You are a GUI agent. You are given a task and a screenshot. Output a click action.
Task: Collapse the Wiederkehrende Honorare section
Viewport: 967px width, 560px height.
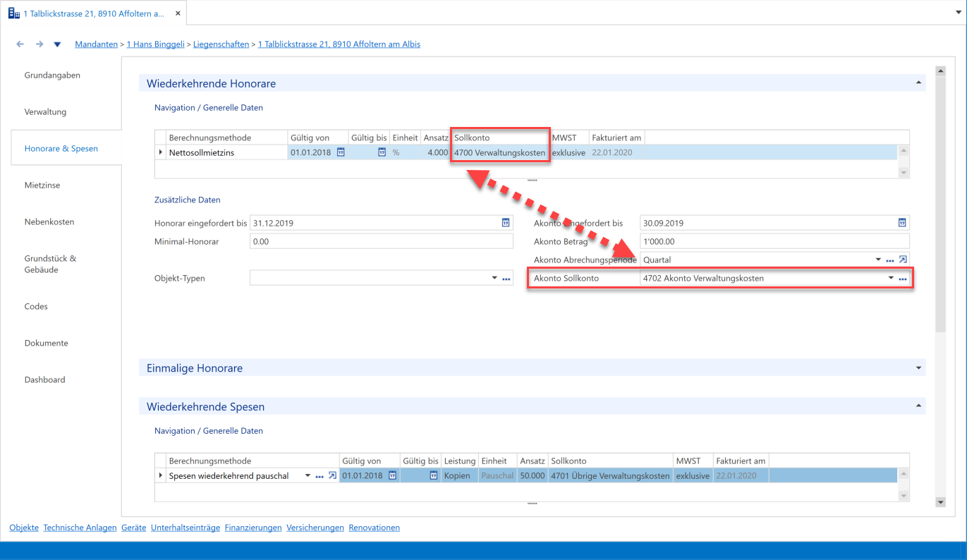(x=918, y=83)
